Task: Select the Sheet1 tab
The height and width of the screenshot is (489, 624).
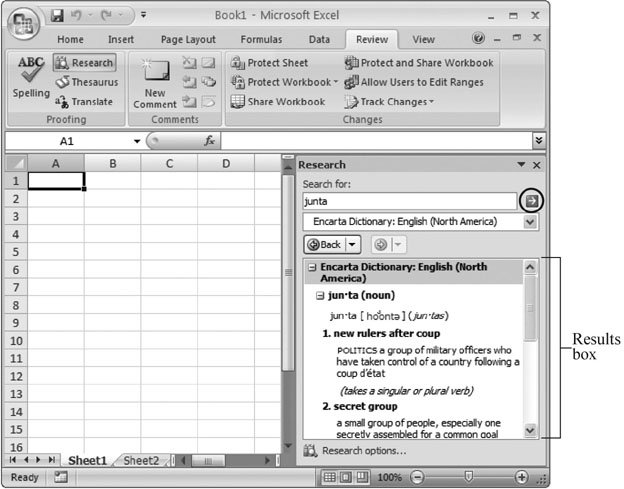Action: point(88,460)
